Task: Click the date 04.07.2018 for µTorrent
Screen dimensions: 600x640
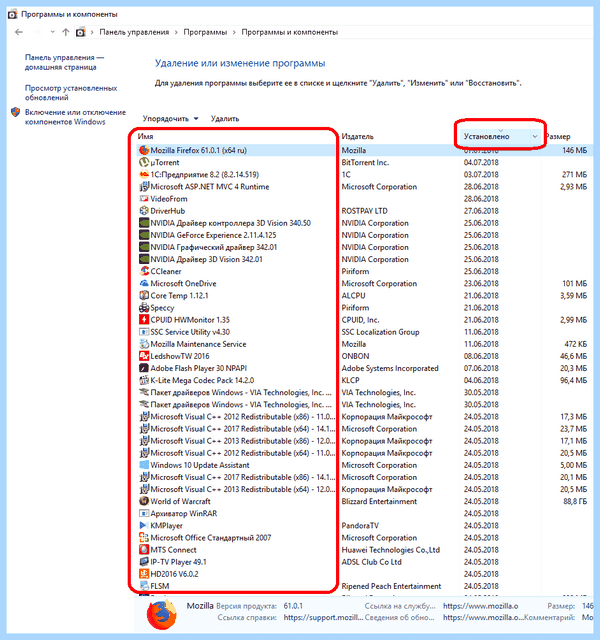Action: click(481, 162)
